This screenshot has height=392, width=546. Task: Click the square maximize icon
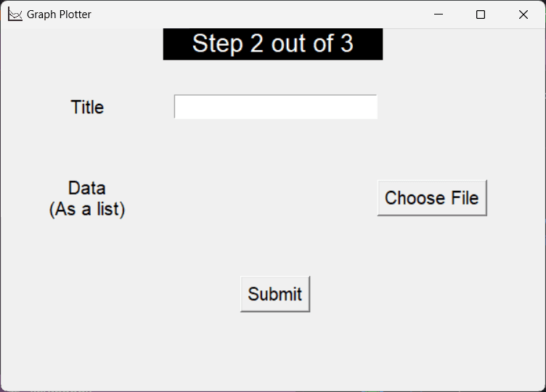(480, 15)
